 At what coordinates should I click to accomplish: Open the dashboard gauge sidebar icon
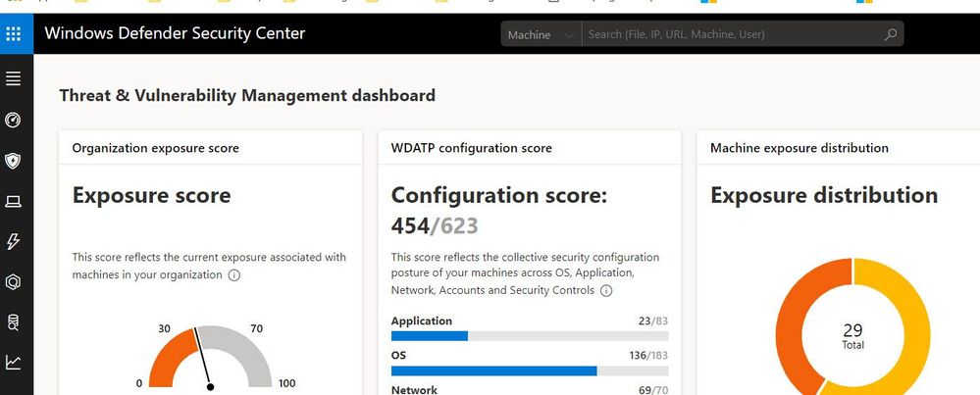tap(13, 120)
